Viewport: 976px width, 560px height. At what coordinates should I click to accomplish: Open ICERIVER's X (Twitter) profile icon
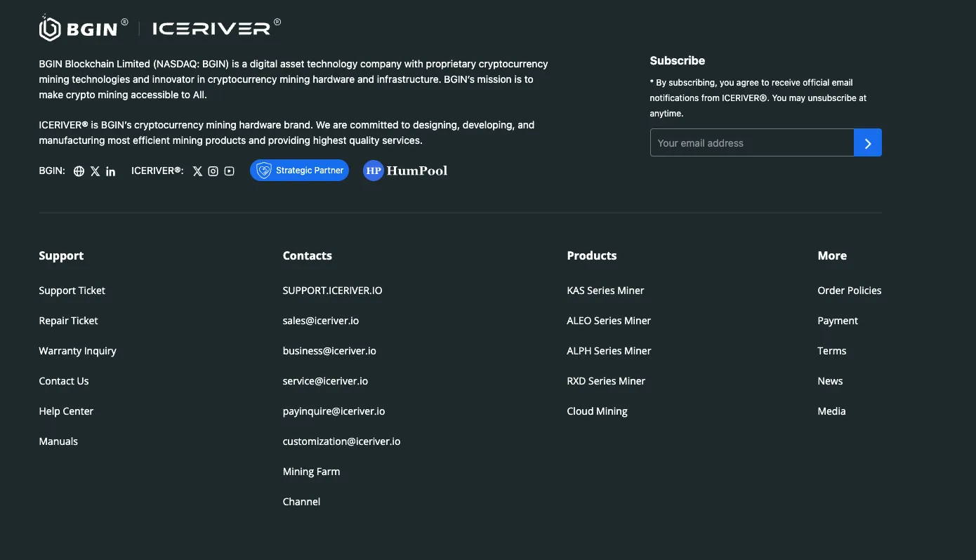pyautogui.click(x=197, y=171)
